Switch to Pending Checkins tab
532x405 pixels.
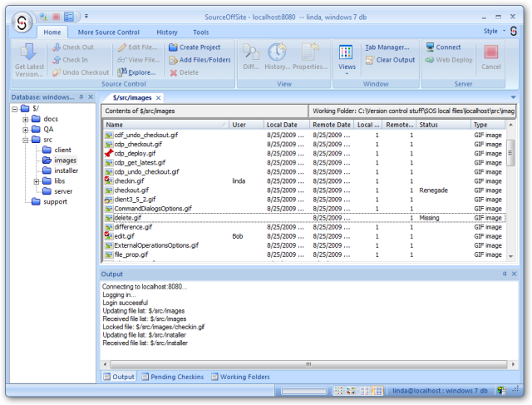(x=173, y=377)
